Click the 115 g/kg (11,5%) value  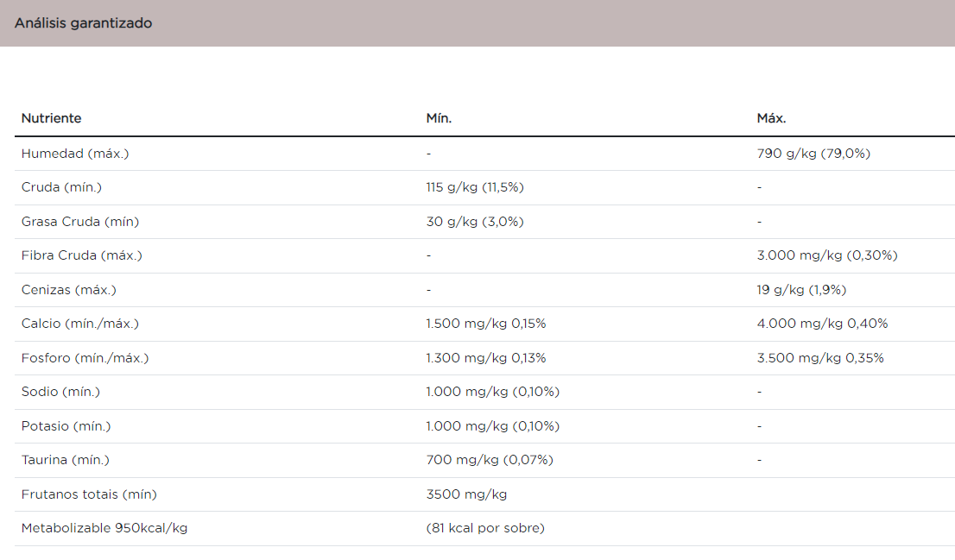(x=475, y=187)
